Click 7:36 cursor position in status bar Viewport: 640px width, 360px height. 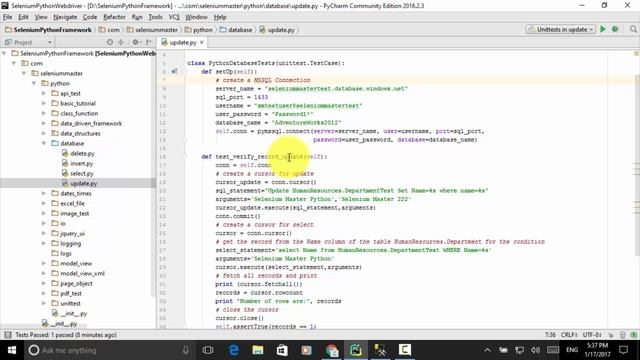(x=550, y=335)
